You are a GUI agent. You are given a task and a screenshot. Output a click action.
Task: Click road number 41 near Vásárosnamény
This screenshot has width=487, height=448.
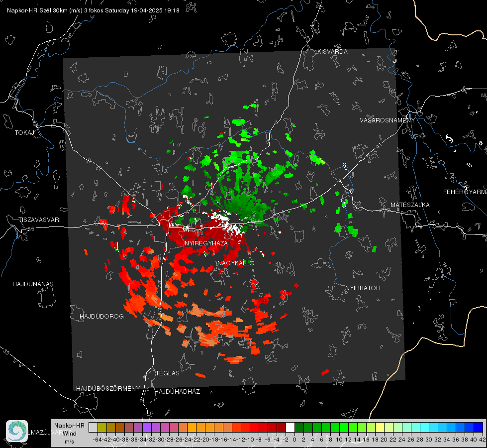pos(378,145)
